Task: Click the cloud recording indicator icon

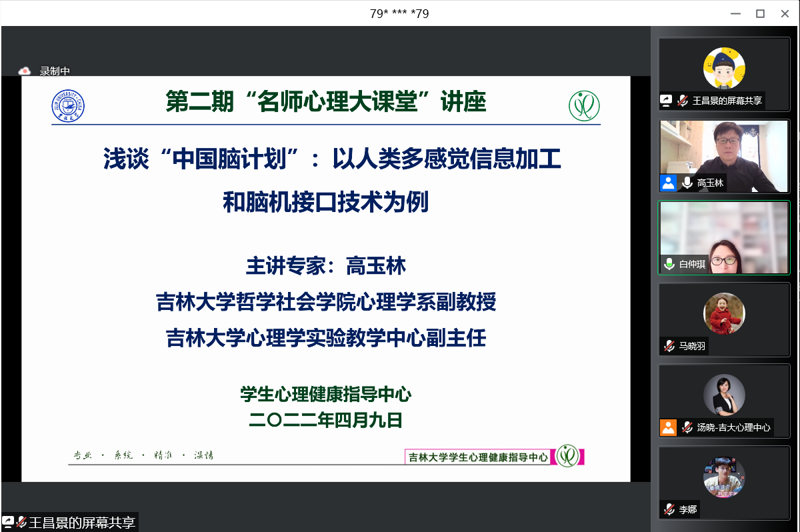Action: click(25, 71)
